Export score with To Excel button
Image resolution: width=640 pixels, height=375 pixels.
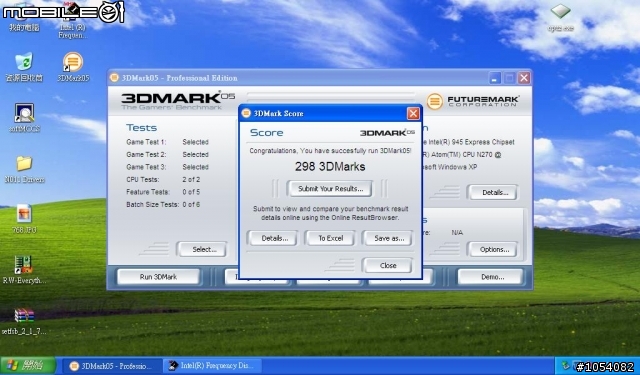(331, 238)
